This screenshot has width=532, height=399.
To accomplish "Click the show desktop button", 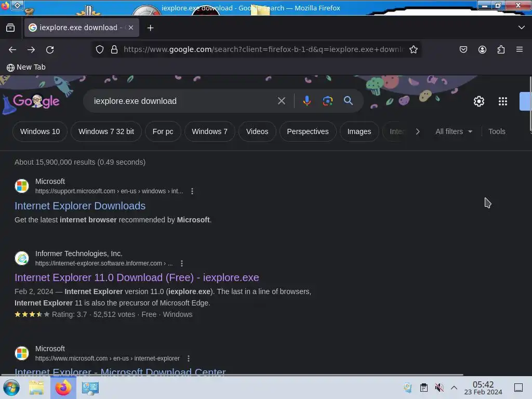I will 518,388.
